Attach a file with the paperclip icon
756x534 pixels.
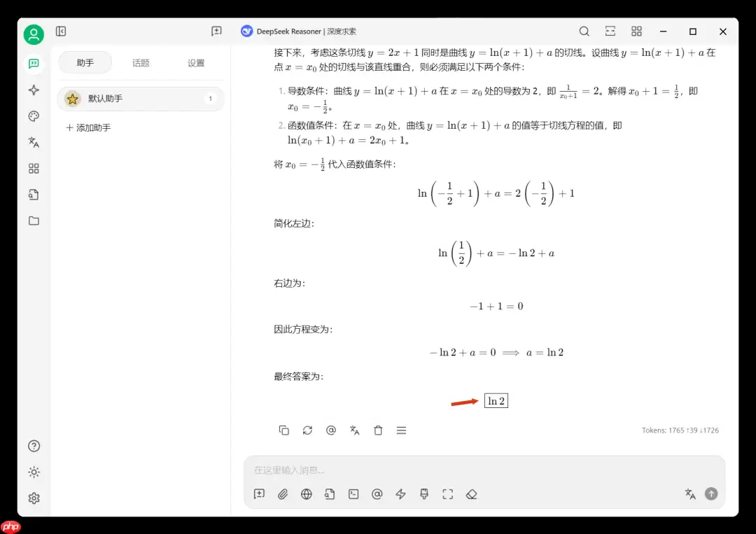(x=283, y=494)
